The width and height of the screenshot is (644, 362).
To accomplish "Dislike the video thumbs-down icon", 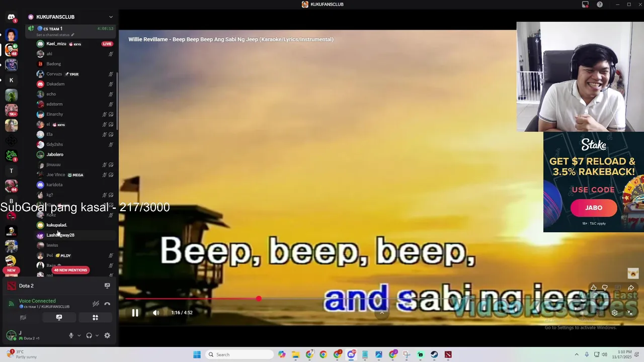I will pyautogui.click(x=605, y=288).
